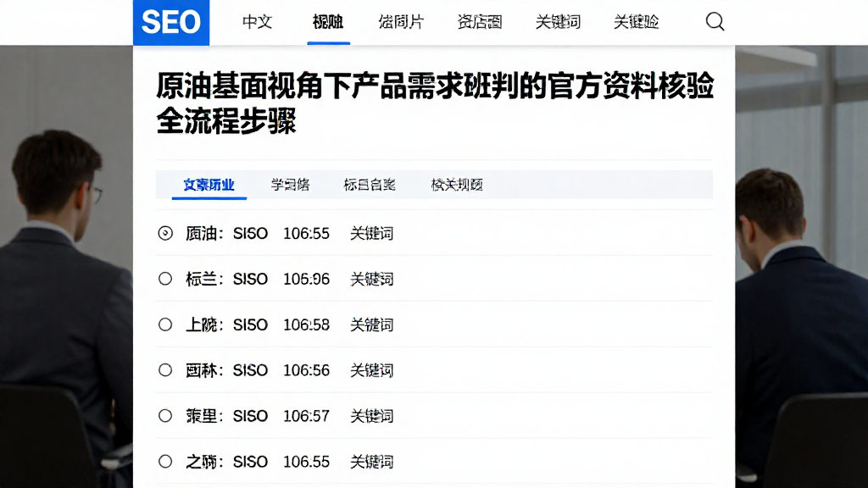Click the 106:56 time value

(x=306, y=370)
